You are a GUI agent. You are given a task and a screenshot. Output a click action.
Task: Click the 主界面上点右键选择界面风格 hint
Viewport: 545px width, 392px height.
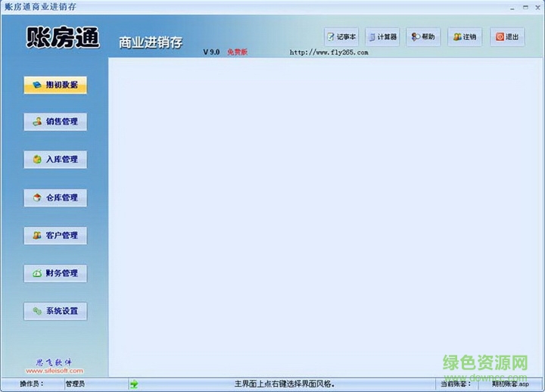click(285, 384)
